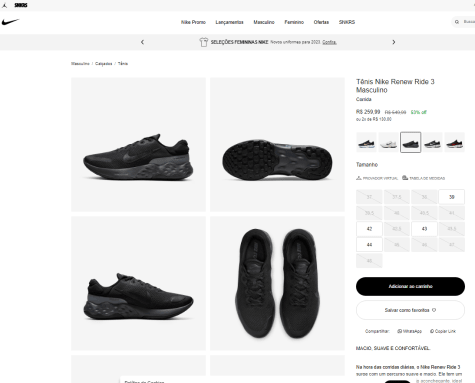This screenshot has height=383, width=475.
Task: Select the black and red color variant
Action: (455, 142)
